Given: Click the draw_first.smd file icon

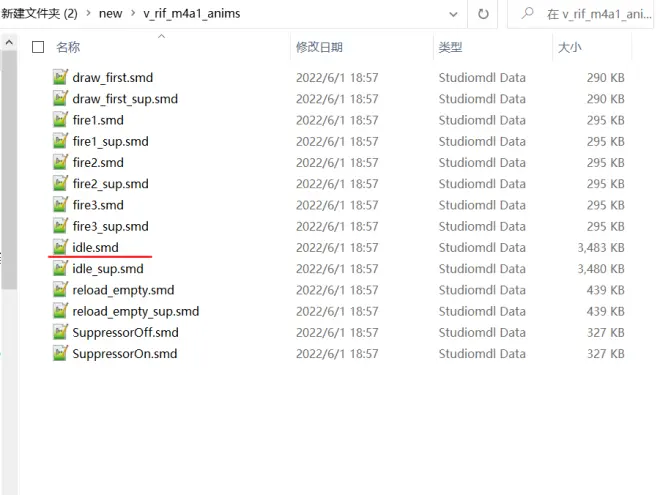Looking at the screenshot, I should point(60,77).
